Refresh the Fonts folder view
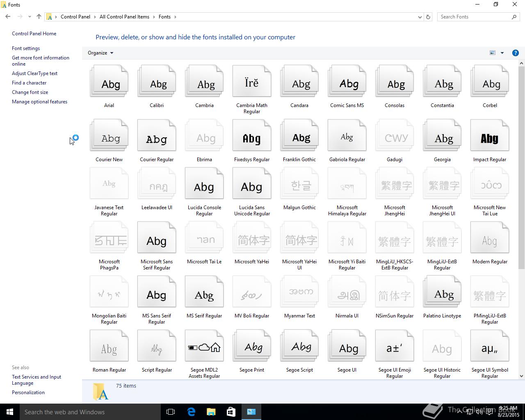The height and width of the screenshot is (420, 525). (428, 17)
